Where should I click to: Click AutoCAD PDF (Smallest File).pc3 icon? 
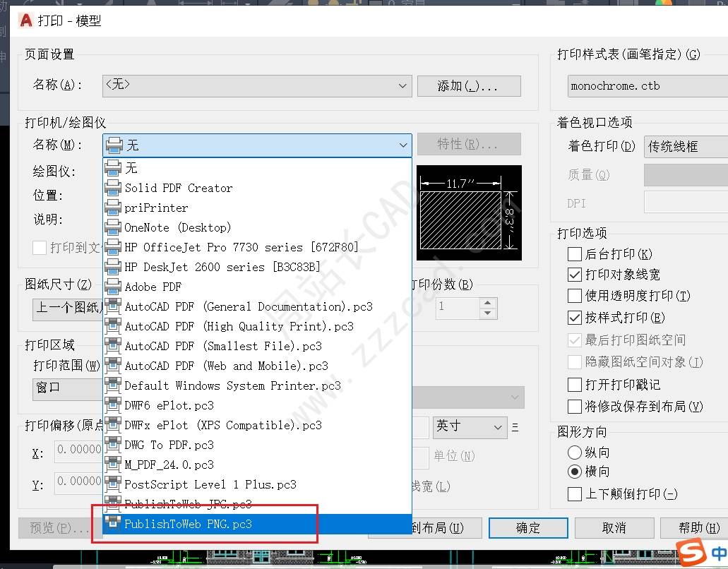click(x=113, y=346)
